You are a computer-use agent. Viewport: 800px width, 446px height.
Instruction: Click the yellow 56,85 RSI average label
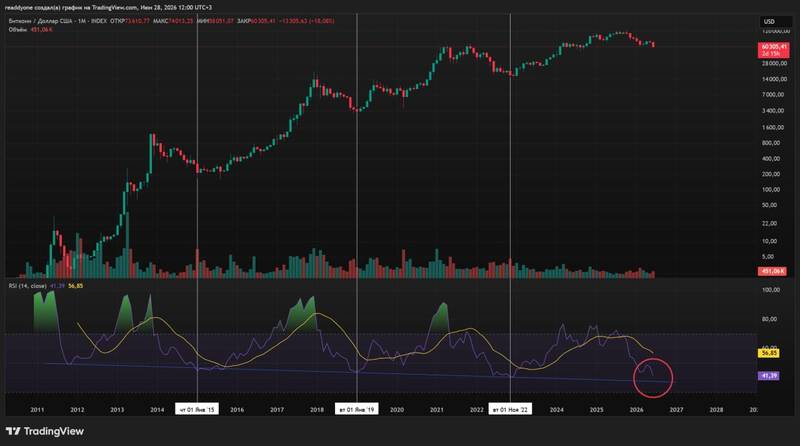(x=769, y=353)
